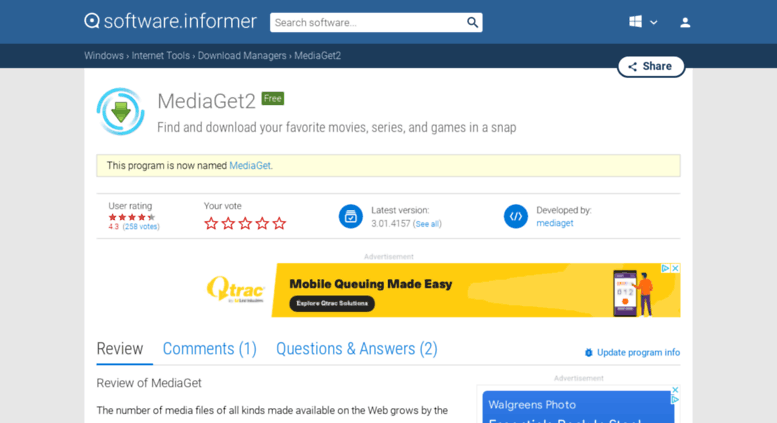Screen dimensions: 777x423
Task: Open the user account icon
Action: click(685, 22)
